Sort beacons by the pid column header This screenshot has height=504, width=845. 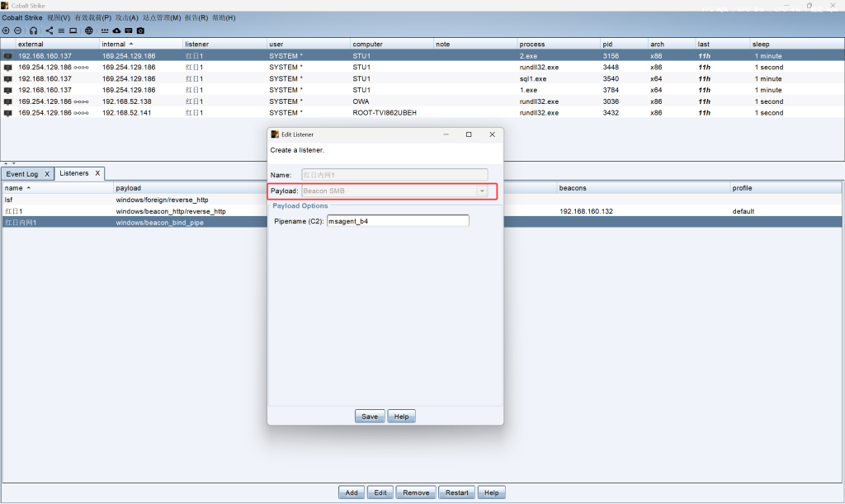(624, 45)
